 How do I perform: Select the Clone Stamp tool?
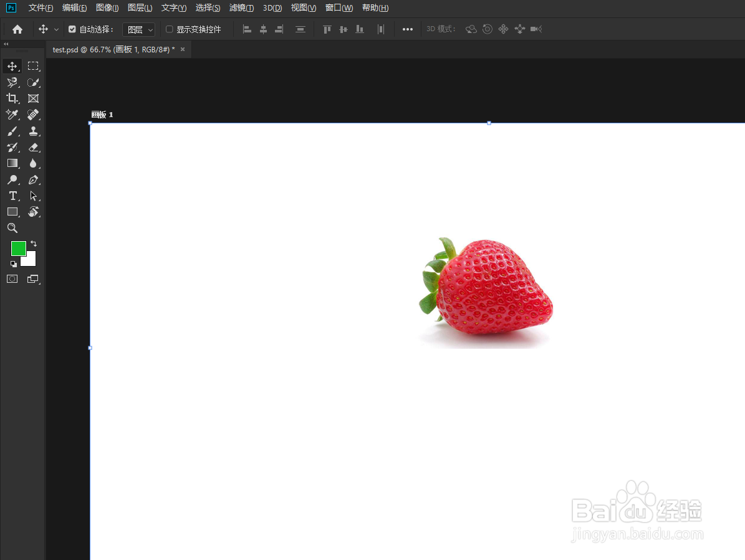tap(33, 131)
